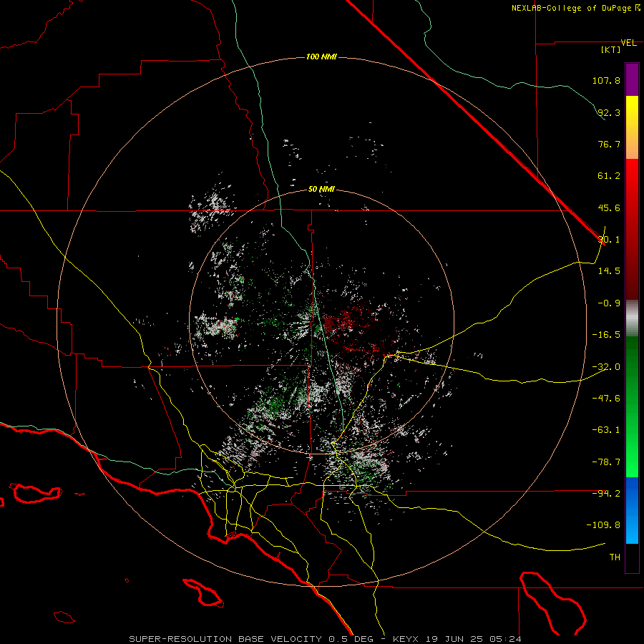Select the 107.8 scale value
The image size is (644, 644).
(x=606, y=80)
